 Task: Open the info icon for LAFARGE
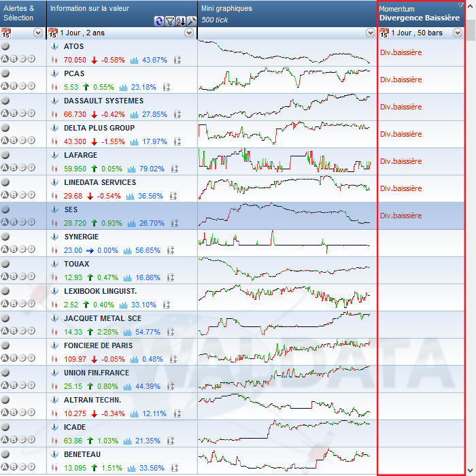pyautogui.click(x=54, y=155)
